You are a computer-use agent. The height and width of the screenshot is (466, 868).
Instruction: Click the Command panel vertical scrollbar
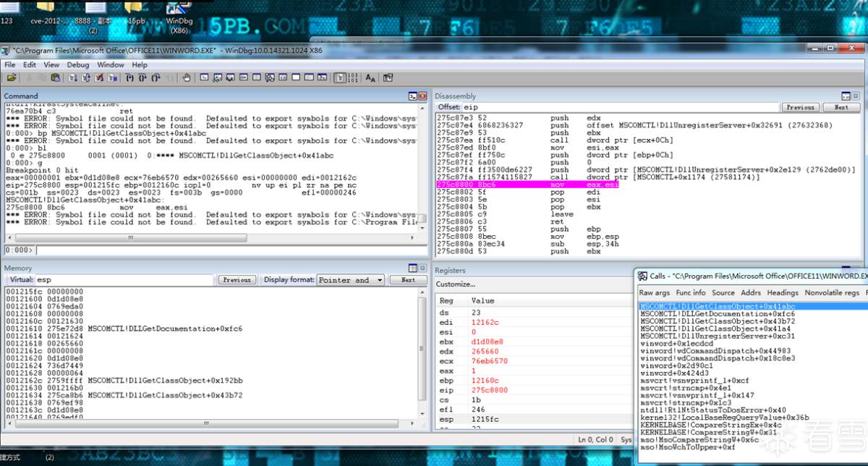point(422,166)
